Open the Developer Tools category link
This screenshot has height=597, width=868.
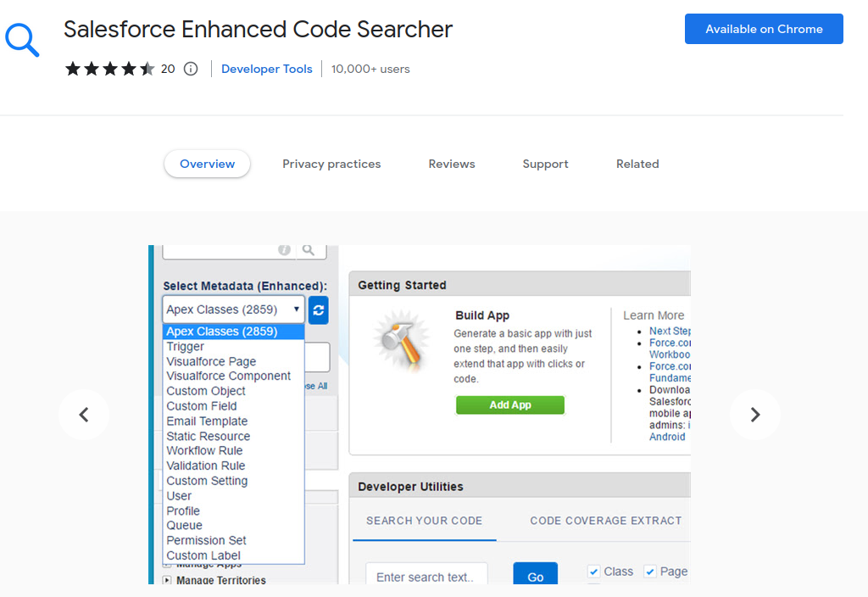[x=266, y=69]
